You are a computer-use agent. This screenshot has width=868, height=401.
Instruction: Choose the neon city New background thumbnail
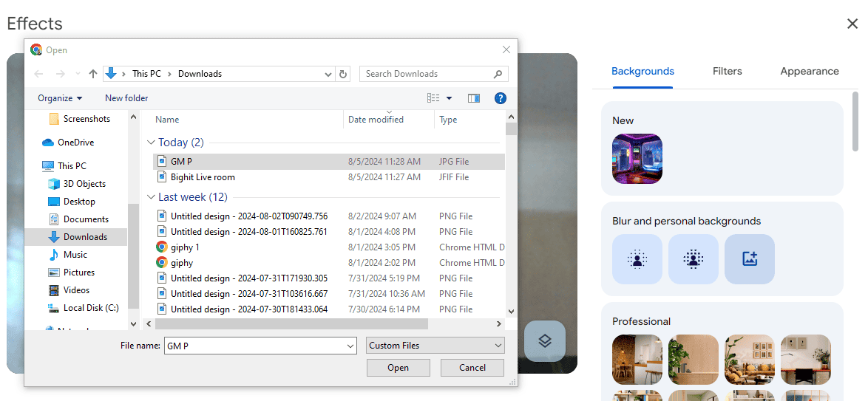pos(637,159)
